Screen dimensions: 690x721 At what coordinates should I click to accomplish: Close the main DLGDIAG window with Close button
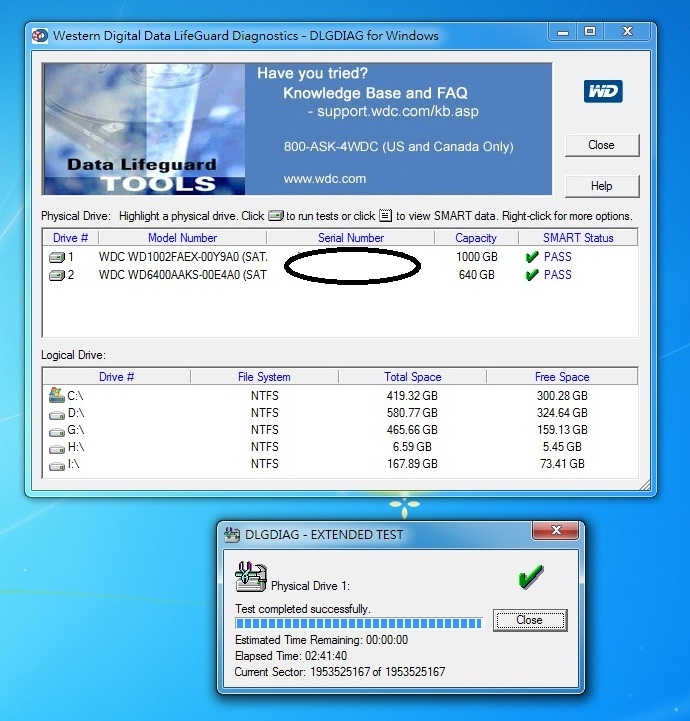tap(602, 145)
